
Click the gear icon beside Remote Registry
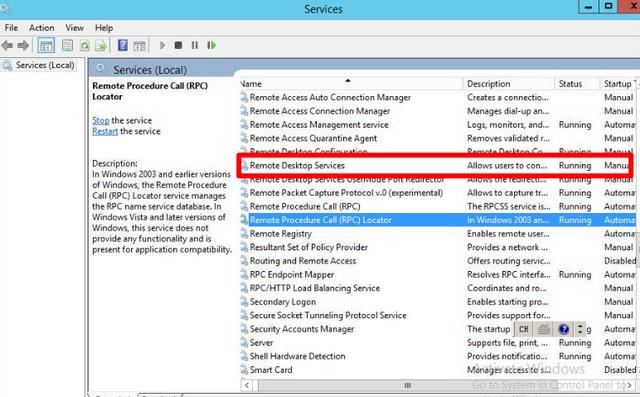click(244, 234)
